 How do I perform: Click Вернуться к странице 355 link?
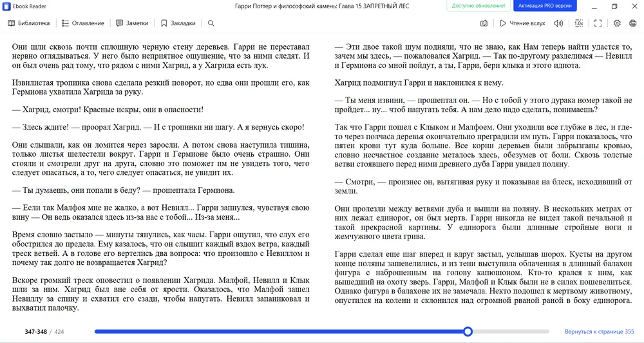click(599, 331)
